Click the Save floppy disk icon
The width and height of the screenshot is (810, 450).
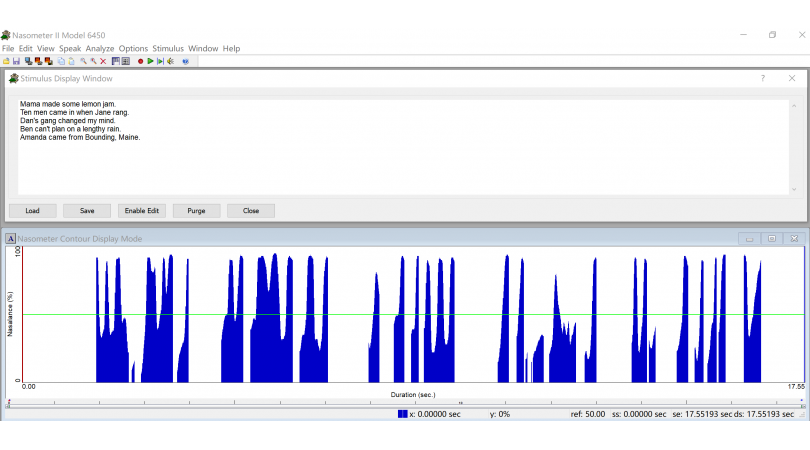16,61
